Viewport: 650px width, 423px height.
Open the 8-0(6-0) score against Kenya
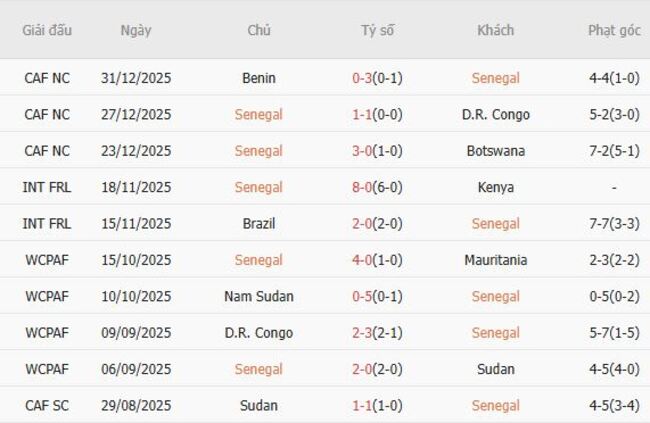click(377, 187)
